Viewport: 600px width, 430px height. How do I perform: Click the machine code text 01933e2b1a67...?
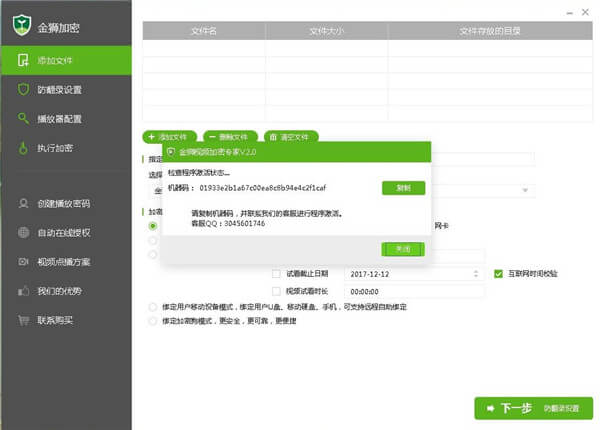262,188
